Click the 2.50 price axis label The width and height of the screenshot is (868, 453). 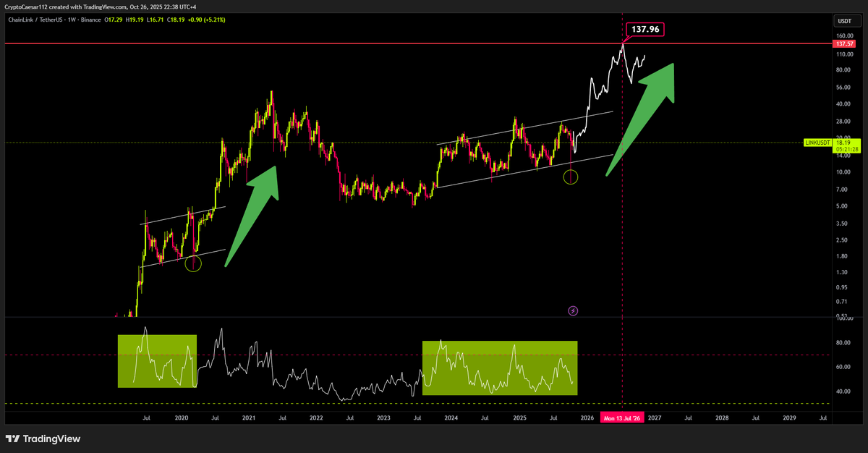[x=843, y=240]
